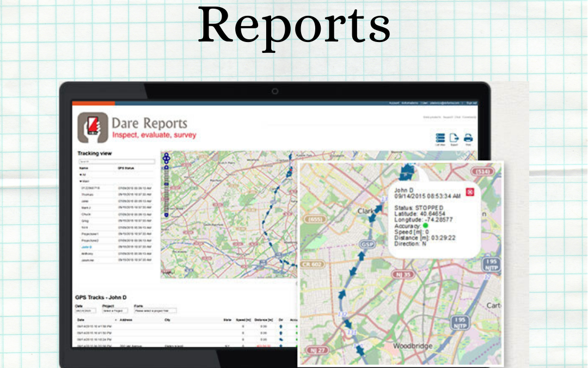This screenshot has height=368, width=588.
Task: Select the List View icon
Action: (x=439, y=138)
